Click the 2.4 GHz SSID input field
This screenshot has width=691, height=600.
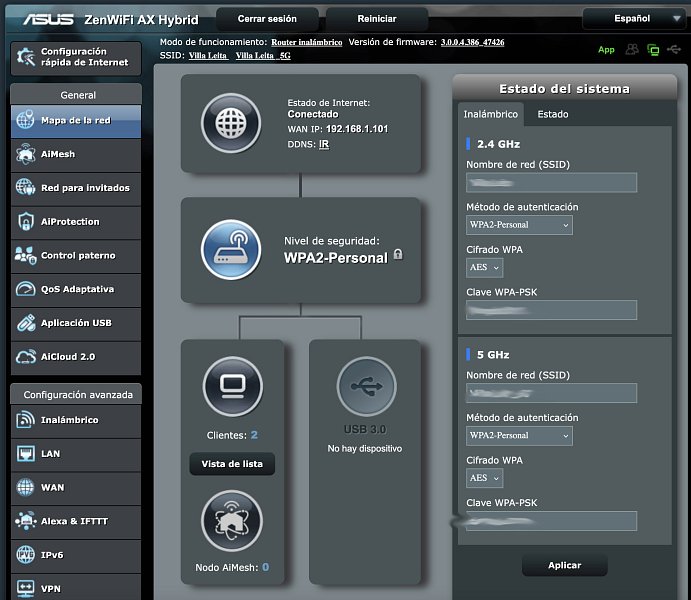pos(551,182)
